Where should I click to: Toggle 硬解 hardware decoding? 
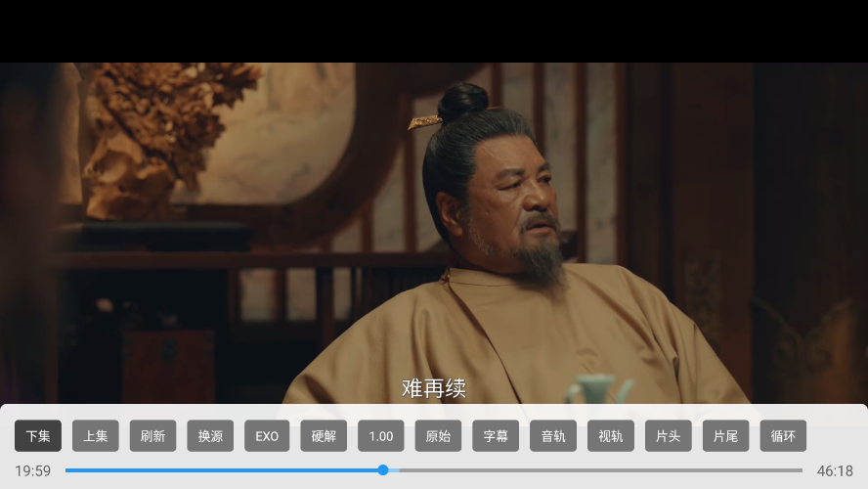tap(324, 436)
